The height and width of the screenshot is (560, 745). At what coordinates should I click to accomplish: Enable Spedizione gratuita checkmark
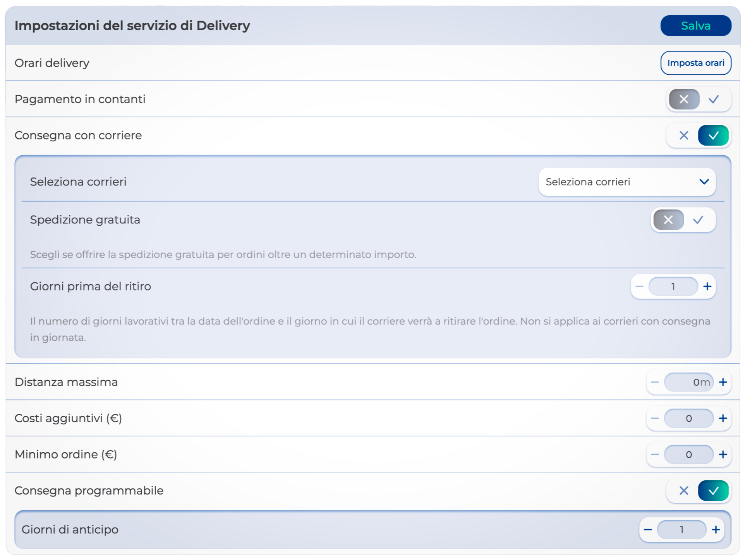[698, 220]
